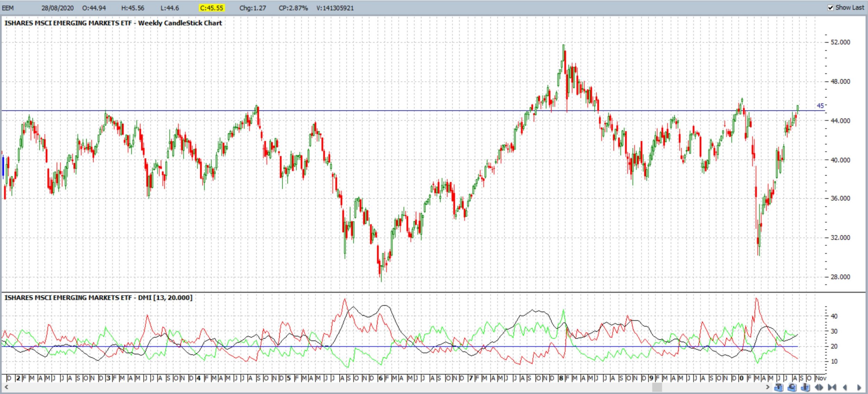The height and width of the screenshot is (394, 868).
Task: Click the 48.000 price axis label
Action: (x=840, y=82)
